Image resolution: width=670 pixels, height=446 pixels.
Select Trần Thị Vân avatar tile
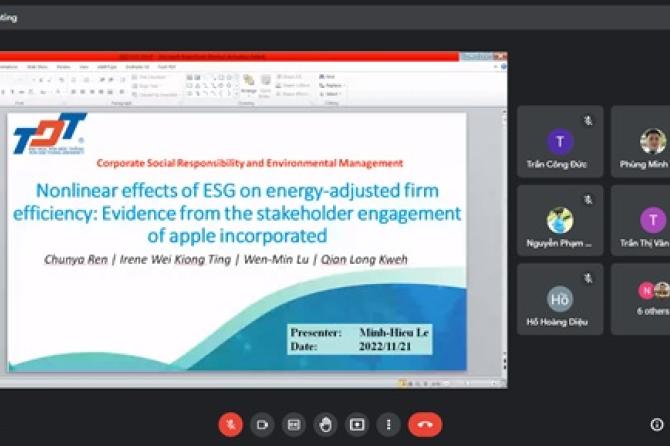tap(653, 220)
